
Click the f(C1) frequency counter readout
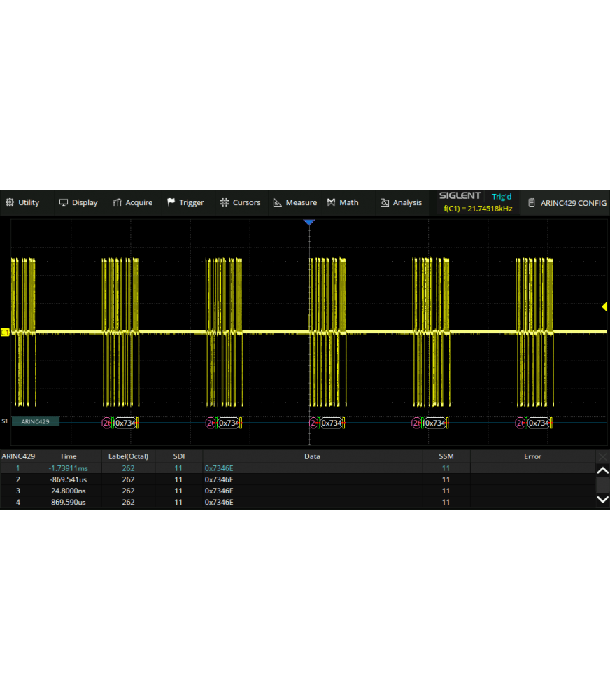(478, 209)
